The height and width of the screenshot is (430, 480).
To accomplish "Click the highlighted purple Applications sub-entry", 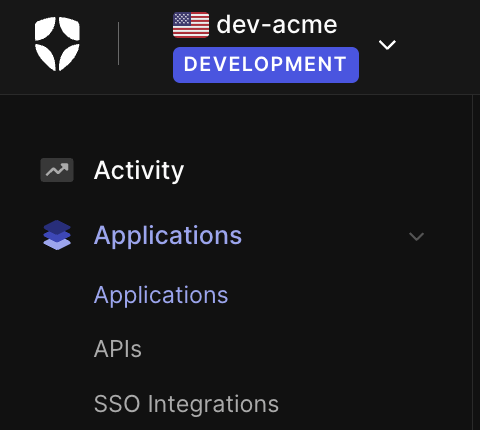I will point(161,295).
